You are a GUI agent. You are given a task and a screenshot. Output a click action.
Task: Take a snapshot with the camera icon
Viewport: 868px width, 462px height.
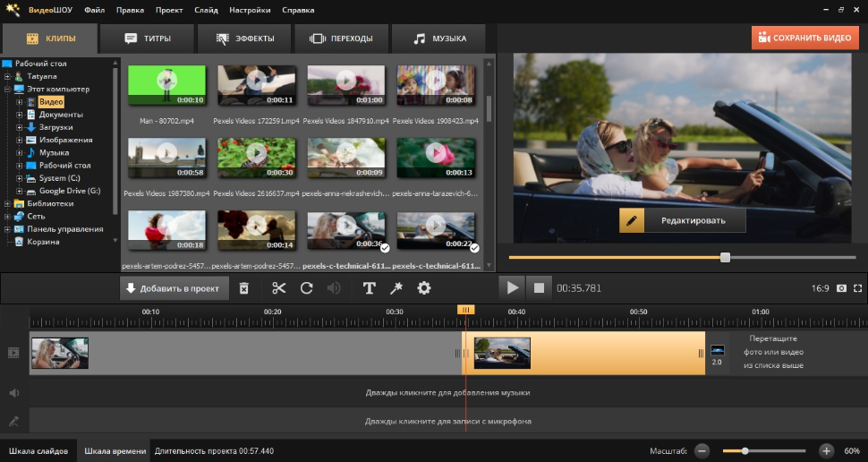tap(841, 288)
